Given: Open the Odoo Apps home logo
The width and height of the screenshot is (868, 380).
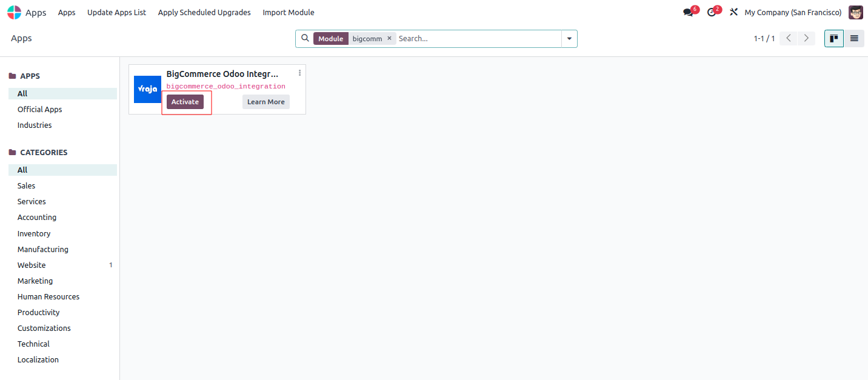Looking at the screenshot, I should pos(14,12).
